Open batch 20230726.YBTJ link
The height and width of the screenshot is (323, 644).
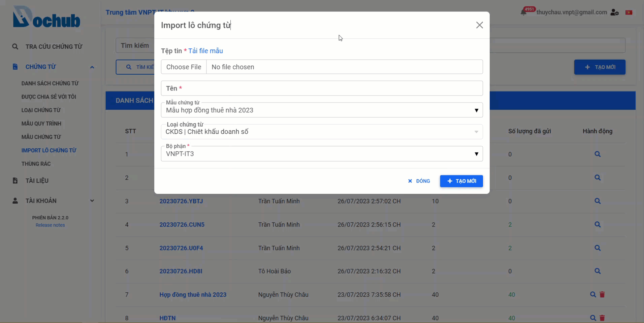pyautogui.click(x=181, y=201)
